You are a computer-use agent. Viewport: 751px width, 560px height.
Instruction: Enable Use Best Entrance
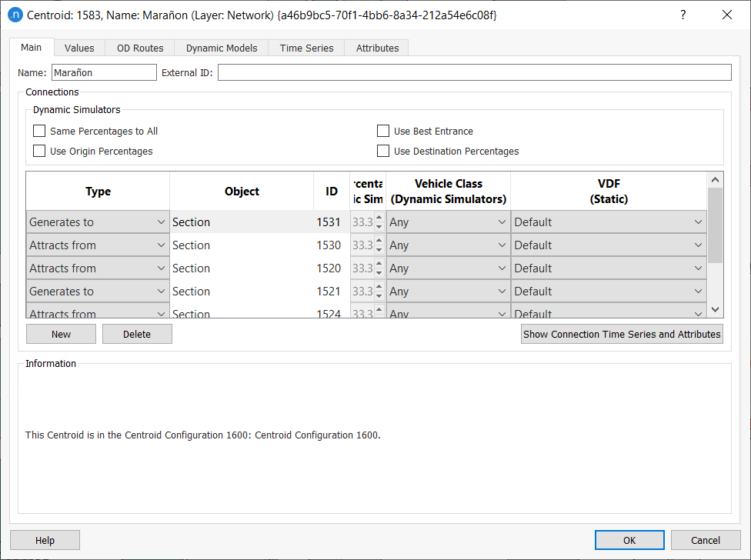383,131
